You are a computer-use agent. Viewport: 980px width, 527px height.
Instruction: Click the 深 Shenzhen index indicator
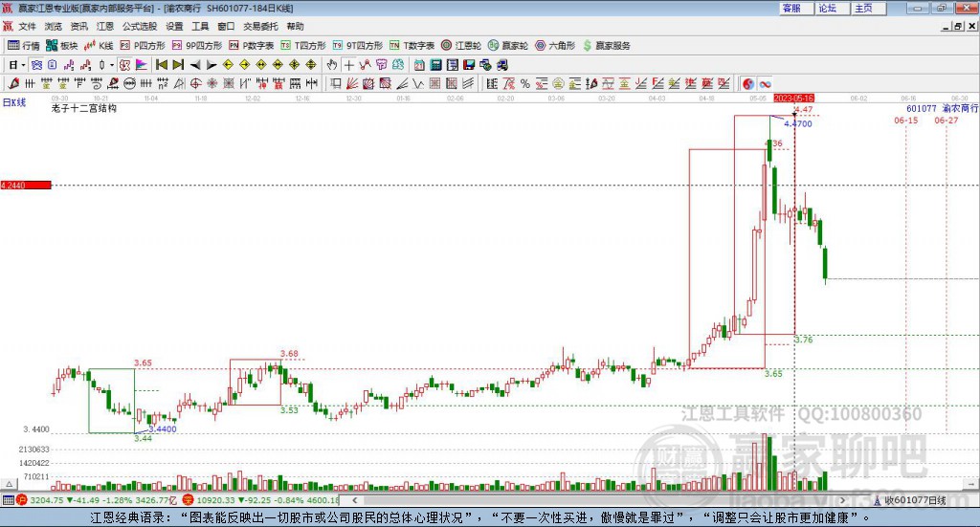tap(189, 500)
